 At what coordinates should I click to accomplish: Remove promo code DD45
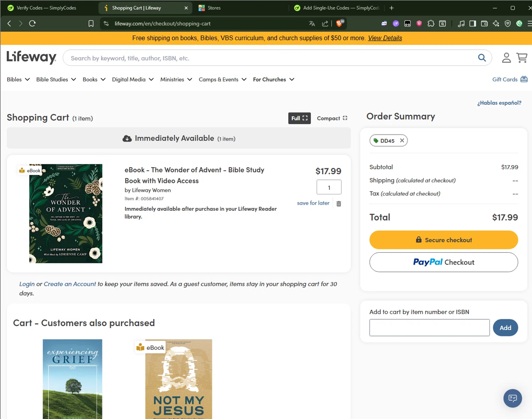tap(402, 140)
